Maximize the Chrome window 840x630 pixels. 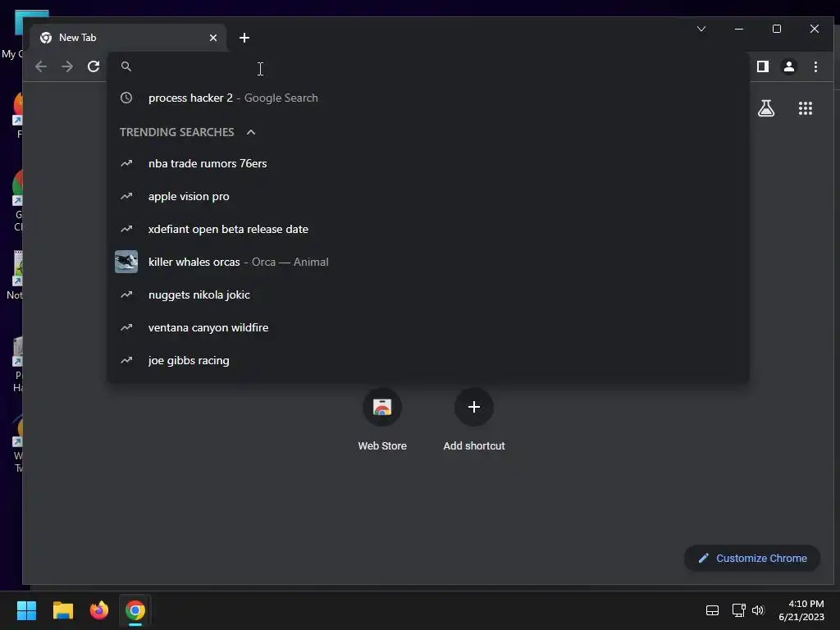pyautogui.click(x=776, y=29)
